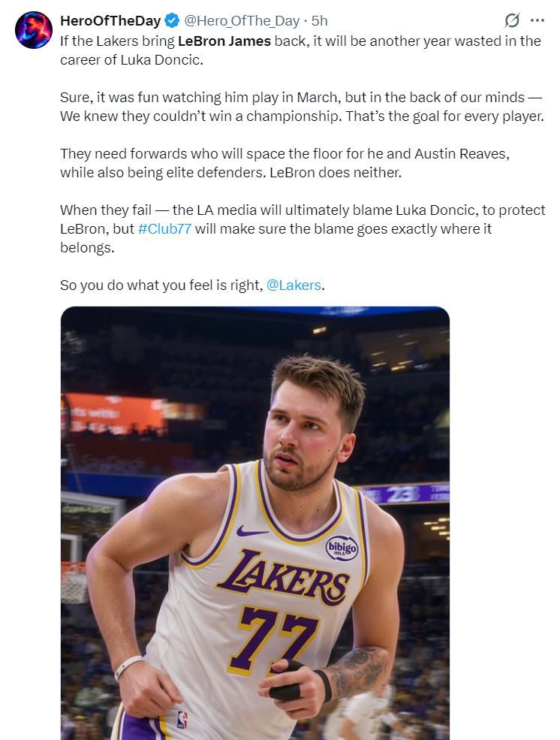Click the blue verified badge

(172, 21)
